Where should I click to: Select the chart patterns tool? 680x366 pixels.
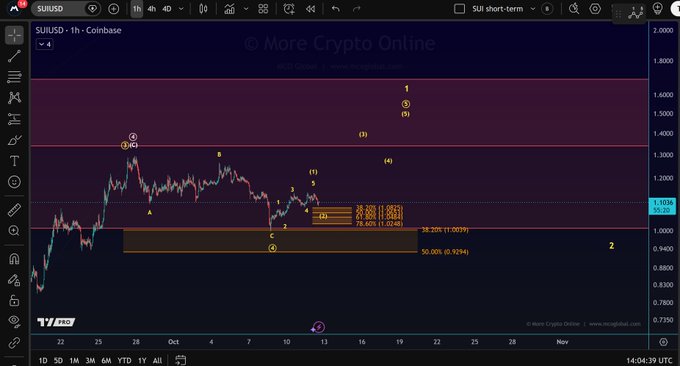point(14,98)
